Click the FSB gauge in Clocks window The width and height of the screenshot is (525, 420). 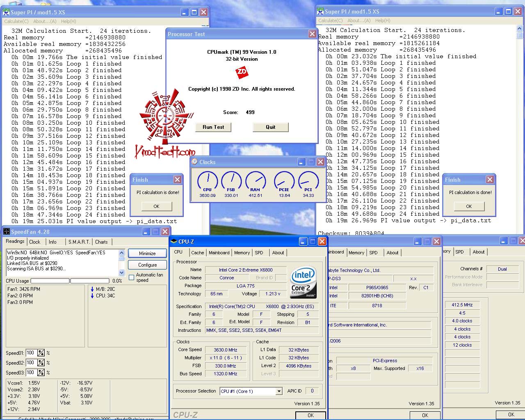coord(231,181)
